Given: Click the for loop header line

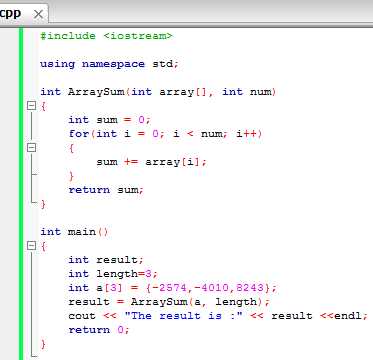Looking at the screenshot, I should tap(165, 134).
